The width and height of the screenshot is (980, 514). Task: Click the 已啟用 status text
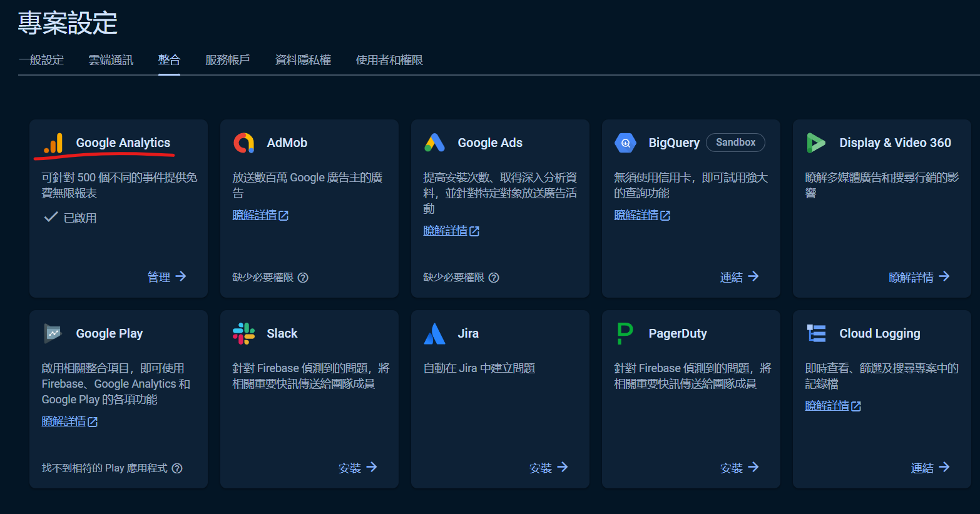(80, 218)
